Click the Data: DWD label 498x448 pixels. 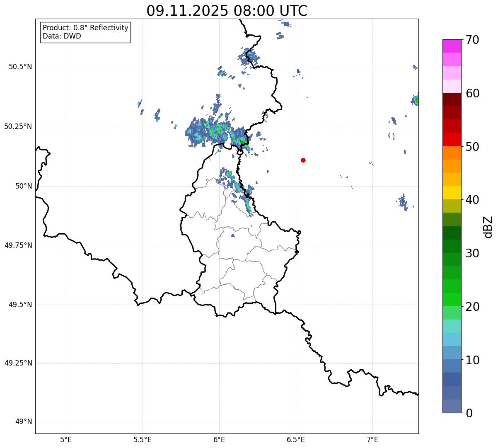pyautogui.click(x=62, y=36)
